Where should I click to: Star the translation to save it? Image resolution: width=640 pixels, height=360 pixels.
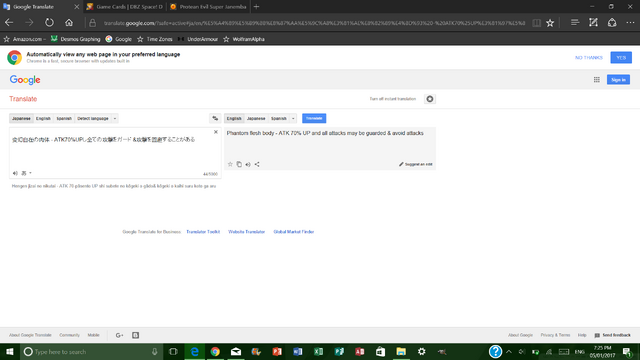pyautogui.click(x=230, y=164)
